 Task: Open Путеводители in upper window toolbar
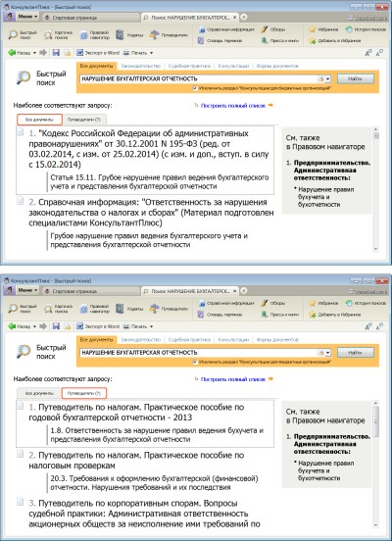[169, 35]
